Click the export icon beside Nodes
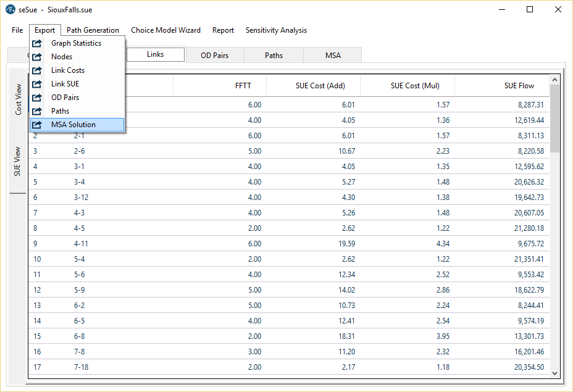Image resolution: width=573 pixels, height=392 pixels. [x=38, y=57]
